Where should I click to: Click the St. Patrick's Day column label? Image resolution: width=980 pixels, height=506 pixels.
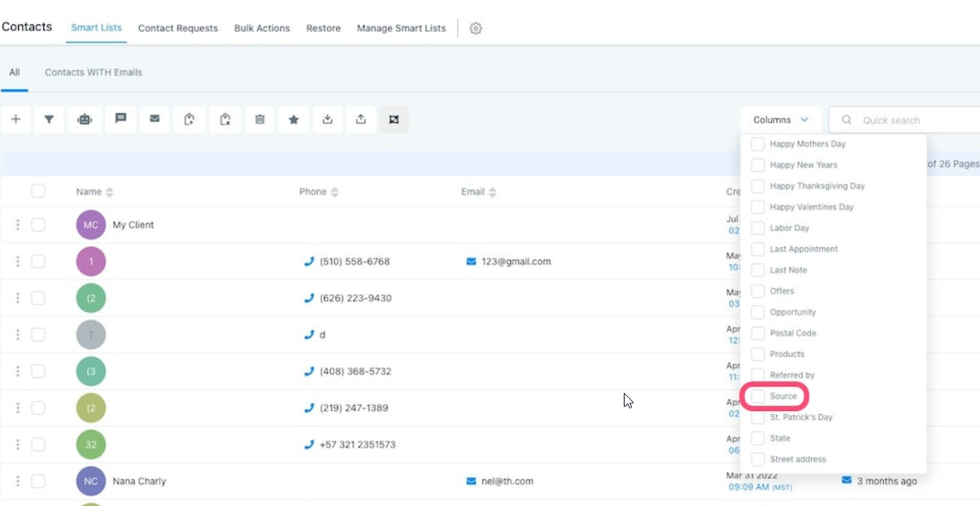pos(801,417)
